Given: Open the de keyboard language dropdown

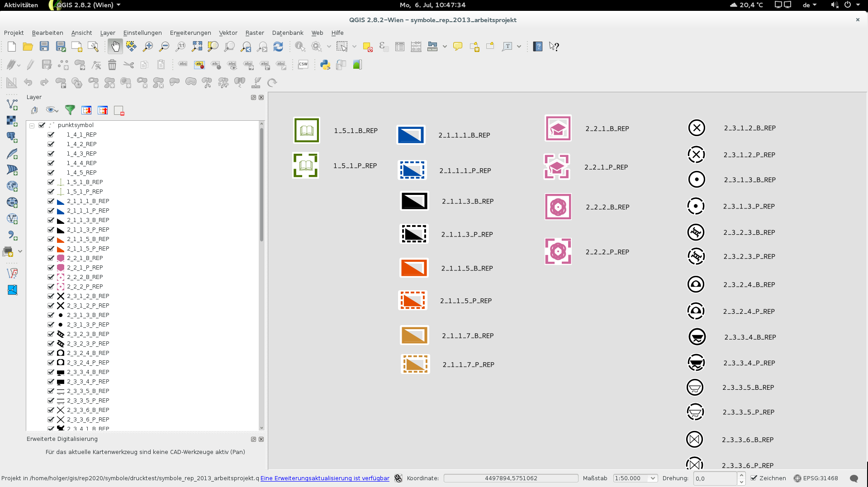Looking at the screenshot, I should click(x=809, y=5).
